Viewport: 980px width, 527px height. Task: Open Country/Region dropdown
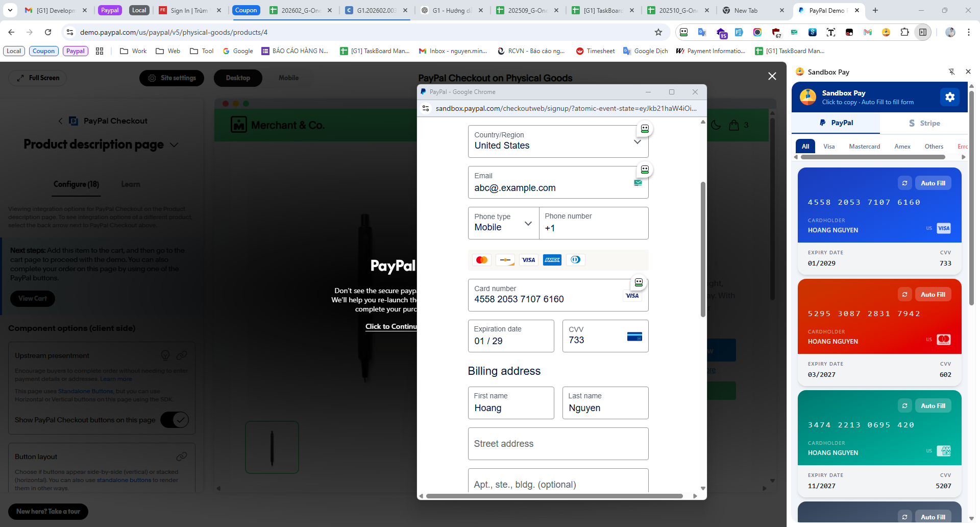[558, 141]
